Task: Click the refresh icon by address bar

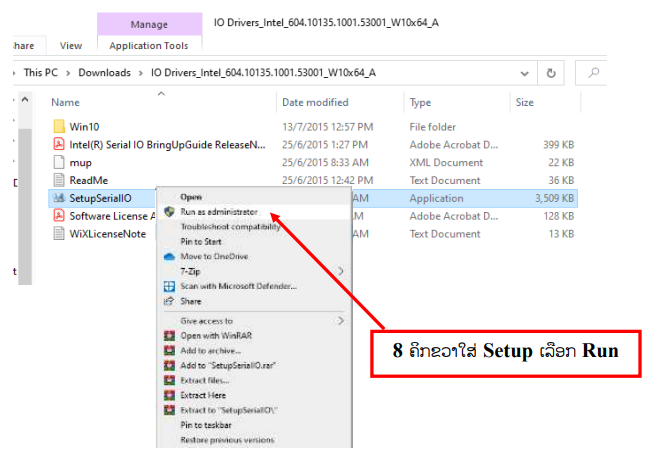Action: tap(551, 73)
